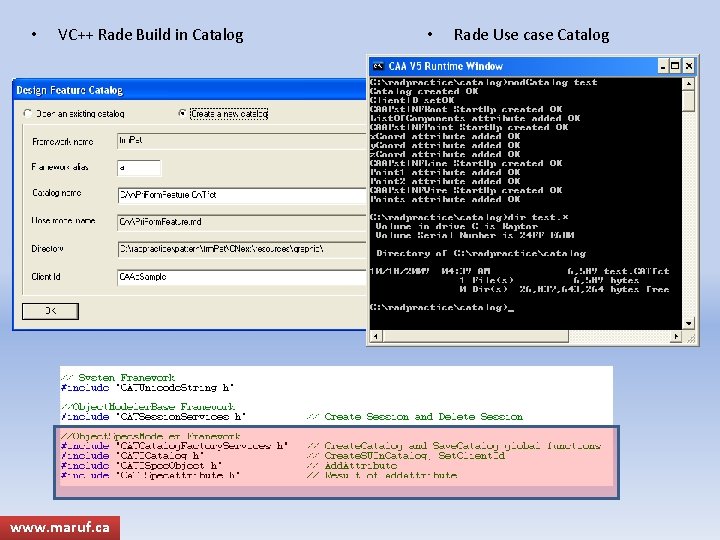Click OK in Design Feature Catalog dialog

(x=51, y=311)
